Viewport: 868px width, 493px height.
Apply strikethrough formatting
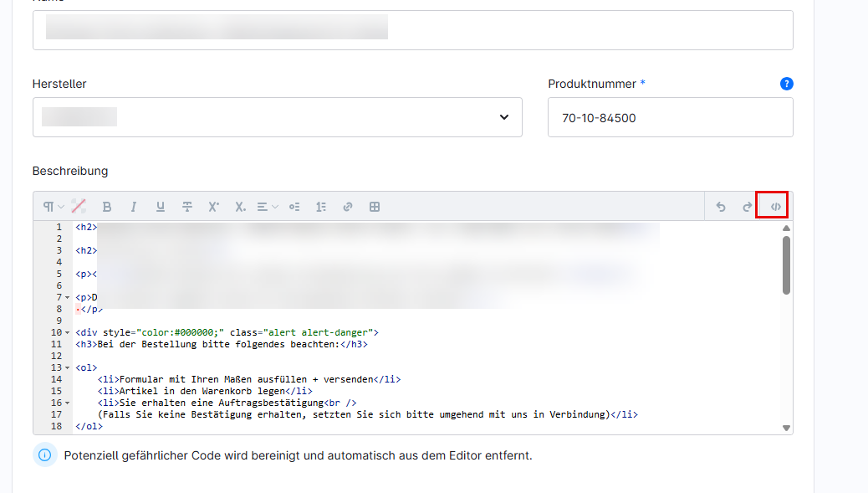[x=187, y=207]
